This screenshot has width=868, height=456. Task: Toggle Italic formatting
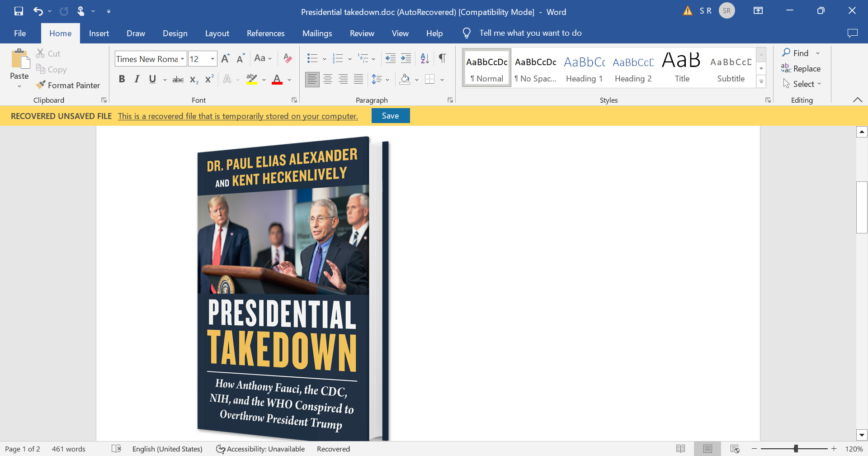137,80
